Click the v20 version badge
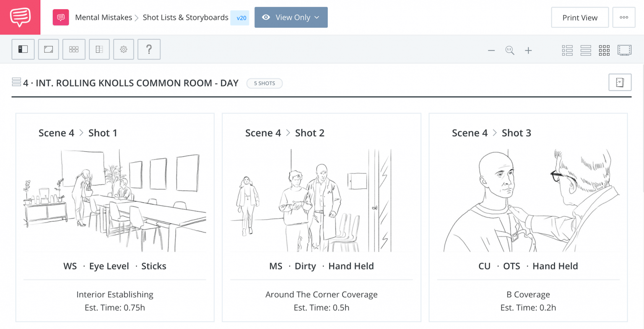 point(241,18)
